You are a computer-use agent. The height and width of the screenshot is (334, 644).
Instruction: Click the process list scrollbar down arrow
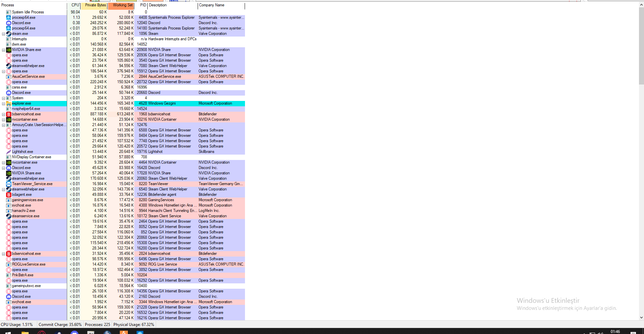click(641, 318)
